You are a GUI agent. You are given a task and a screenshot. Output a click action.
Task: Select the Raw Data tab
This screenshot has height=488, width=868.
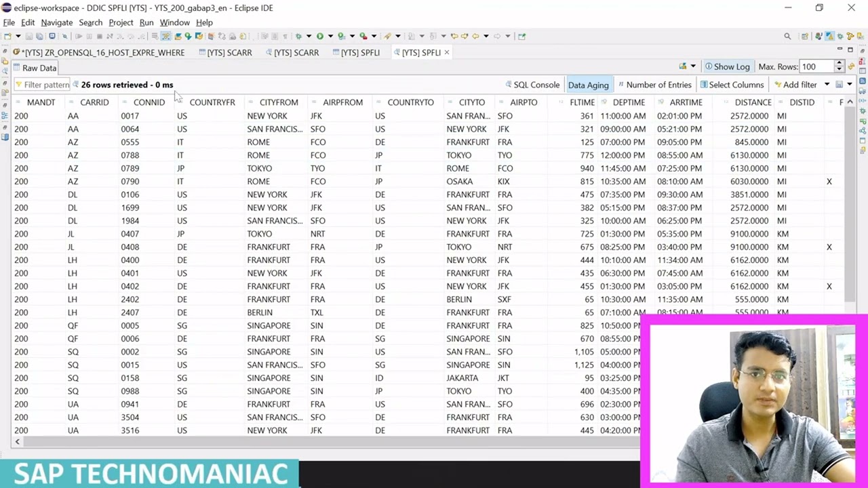coord(35,68)
